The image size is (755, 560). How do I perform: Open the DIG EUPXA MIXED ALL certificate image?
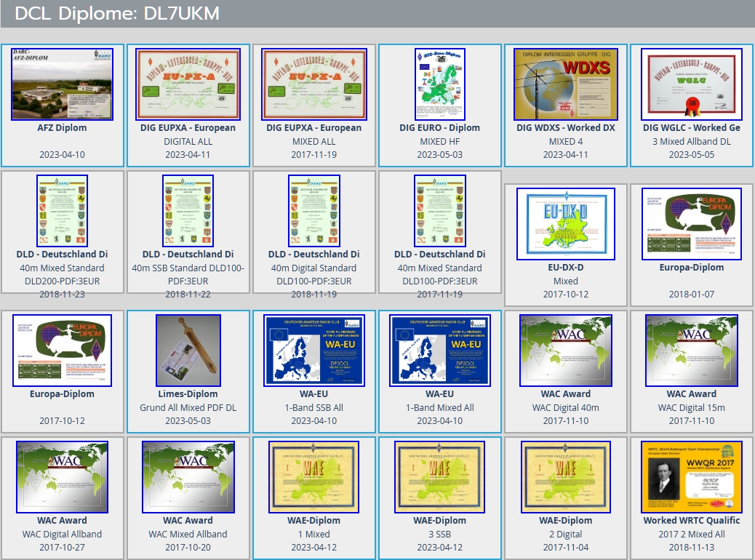tap(314, 84)
